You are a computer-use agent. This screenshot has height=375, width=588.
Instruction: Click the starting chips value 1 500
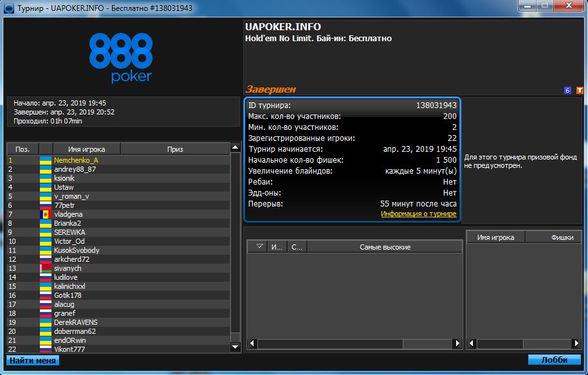coord(446,160)
